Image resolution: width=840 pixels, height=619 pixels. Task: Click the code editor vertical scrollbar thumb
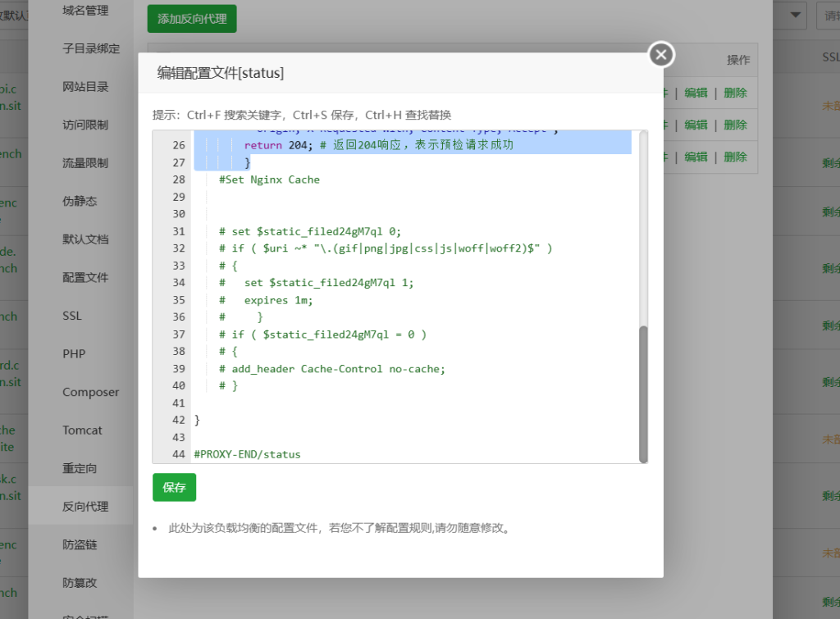(x=643, y=394)
